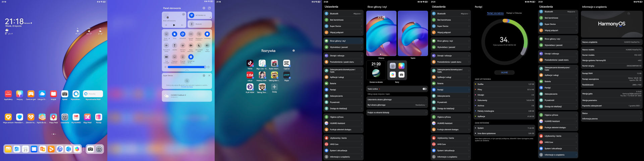644x161 pixels.
Task: Launch PLAY NOW in Rozrywka folder
Action: click(x=250, y=87)
